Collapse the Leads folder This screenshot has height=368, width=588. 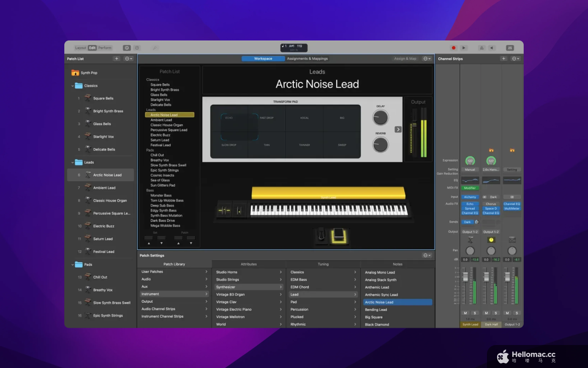tap(73, 162)
